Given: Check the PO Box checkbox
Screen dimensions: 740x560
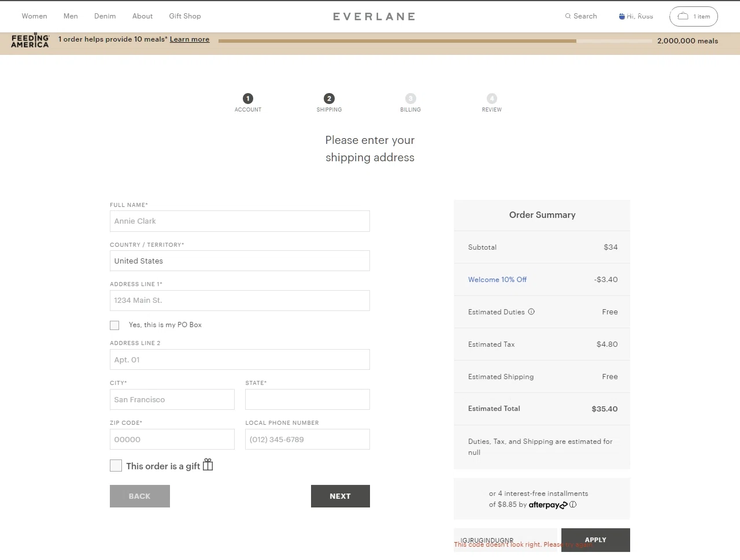Looking at the screenshot, I should click(114, 325).
